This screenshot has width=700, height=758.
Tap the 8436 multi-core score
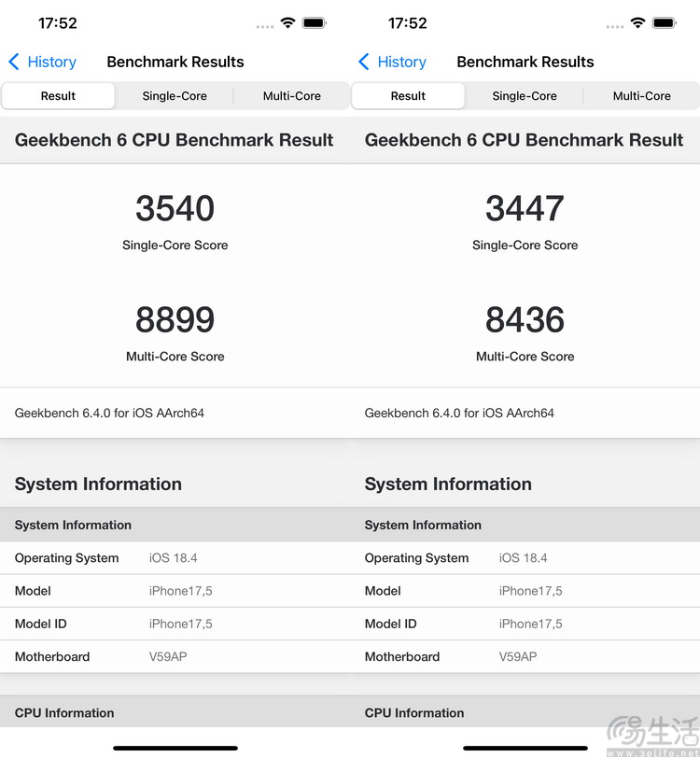[525, 320]
